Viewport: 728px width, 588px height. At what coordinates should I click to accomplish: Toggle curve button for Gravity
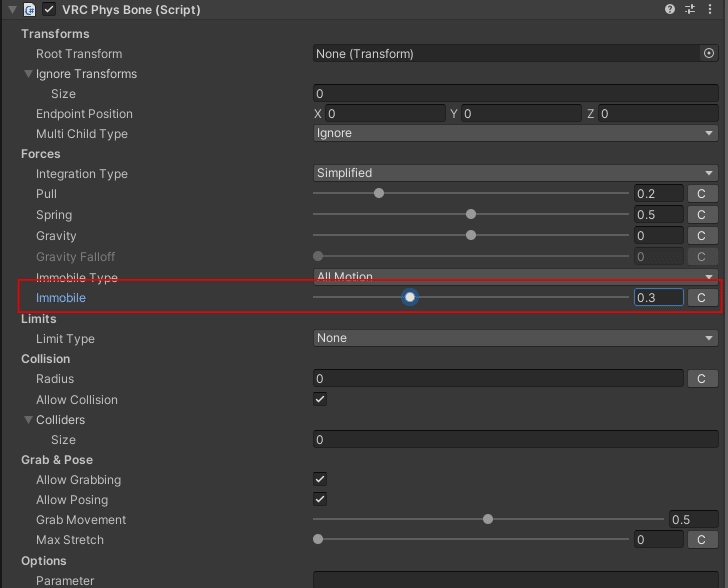pyautogui.click(x=702, y=235)
